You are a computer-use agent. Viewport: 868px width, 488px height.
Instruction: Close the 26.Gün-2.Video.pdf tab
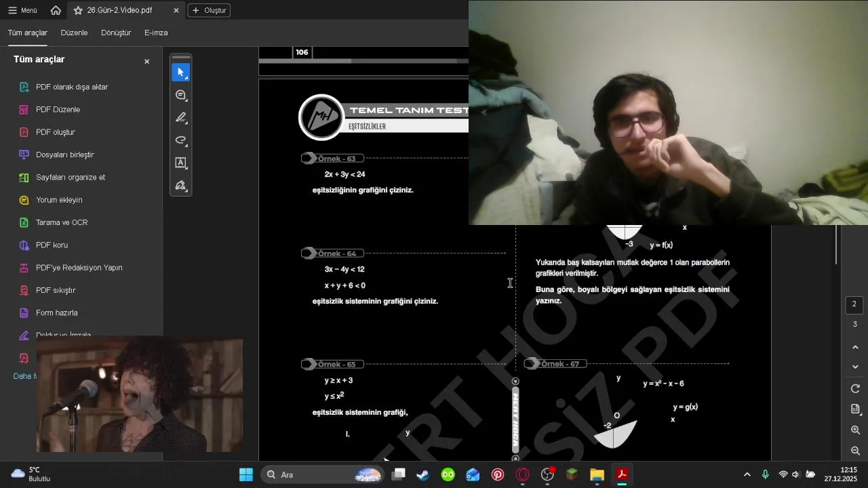click(x=176, y=10)
